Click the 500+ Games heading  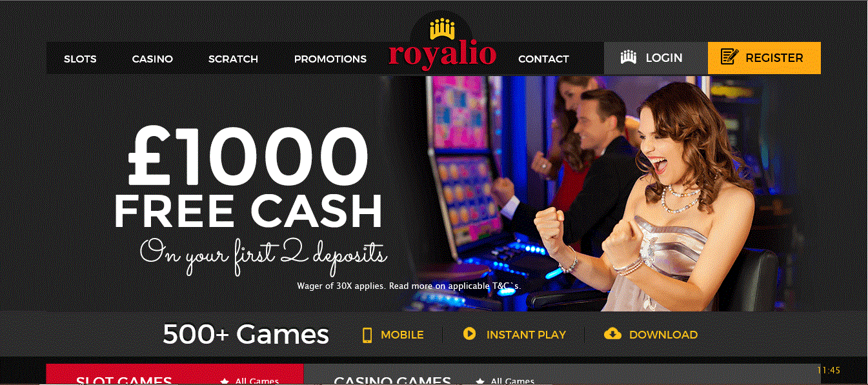click(x=246, y=334)
